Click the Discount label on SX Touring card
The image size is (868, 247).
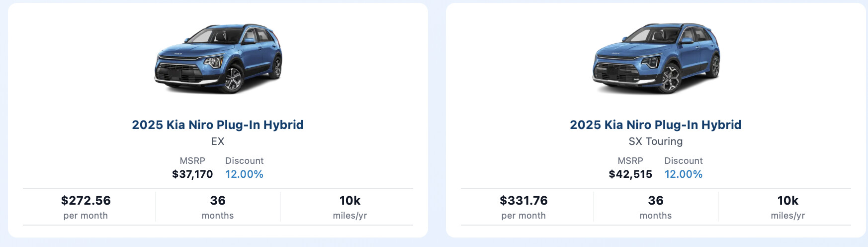(x=684, y=161)
